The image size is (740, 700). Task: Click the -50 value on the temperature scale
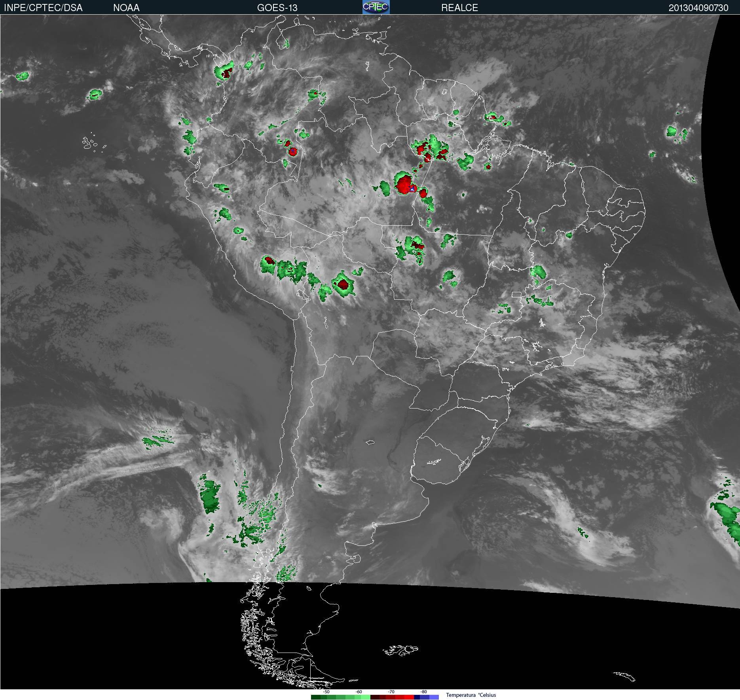pos(326,692)
